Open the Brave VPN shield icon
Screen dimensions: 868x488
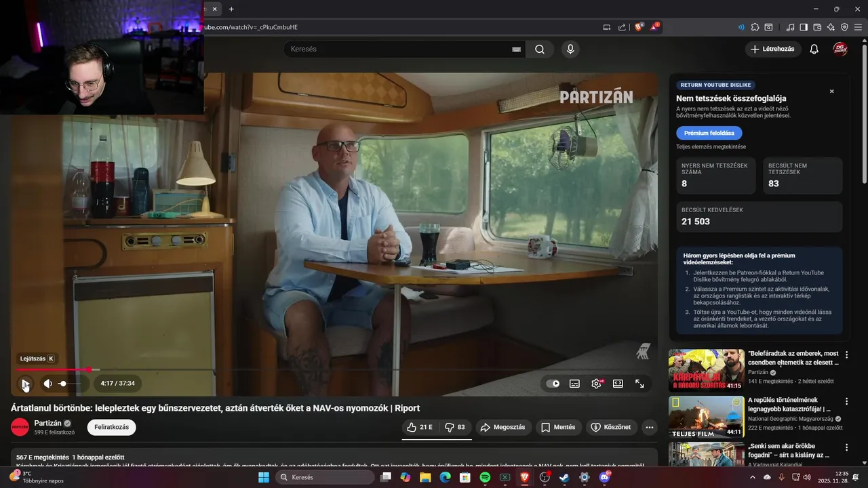point(844,27)
